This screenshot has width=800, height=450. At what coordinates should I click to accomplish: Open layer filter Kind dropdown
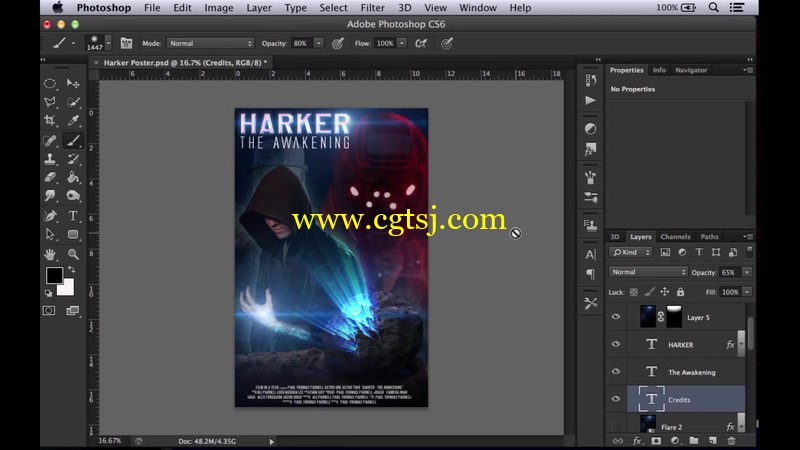tap(630, 252)
